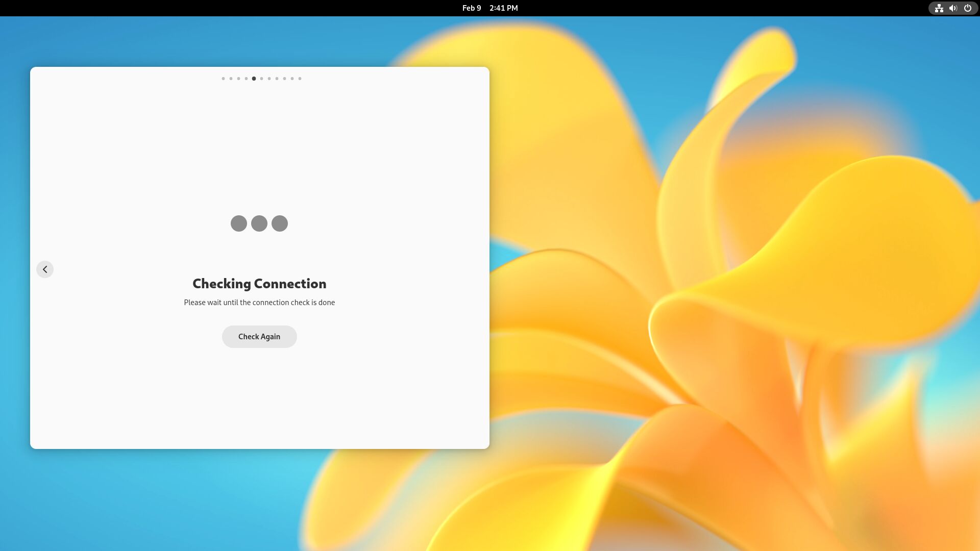Click the highlighted page indicator dot
The image size is (980, 551).
pyautogui.click(x=254, y=79)
